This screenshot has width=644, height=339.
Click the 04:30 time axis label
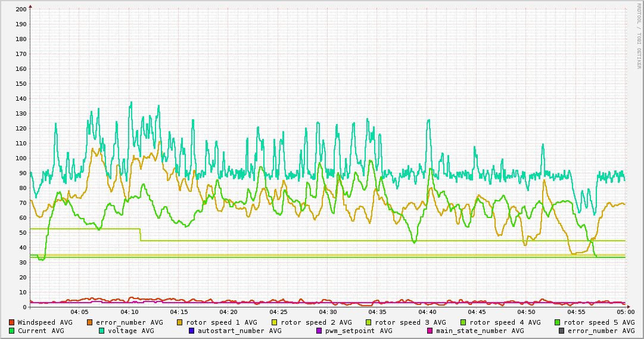pos(328,312)
